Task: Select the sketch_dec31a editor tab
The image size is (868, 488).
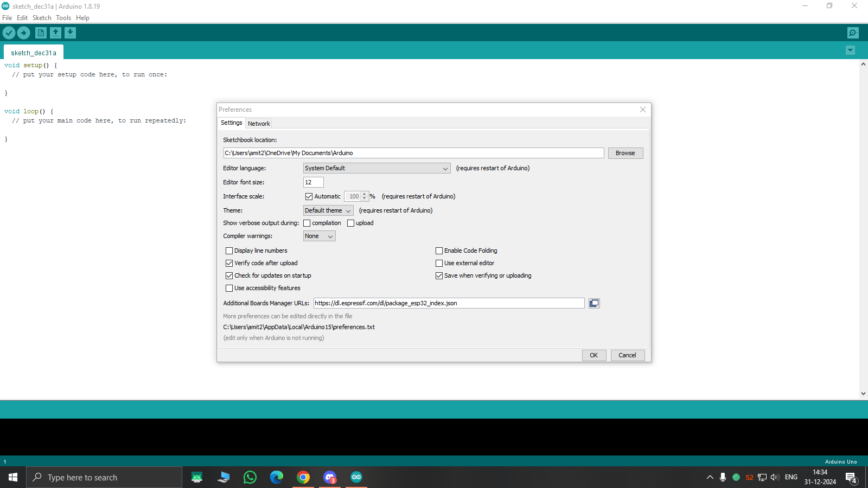Action: pos(34,53)
